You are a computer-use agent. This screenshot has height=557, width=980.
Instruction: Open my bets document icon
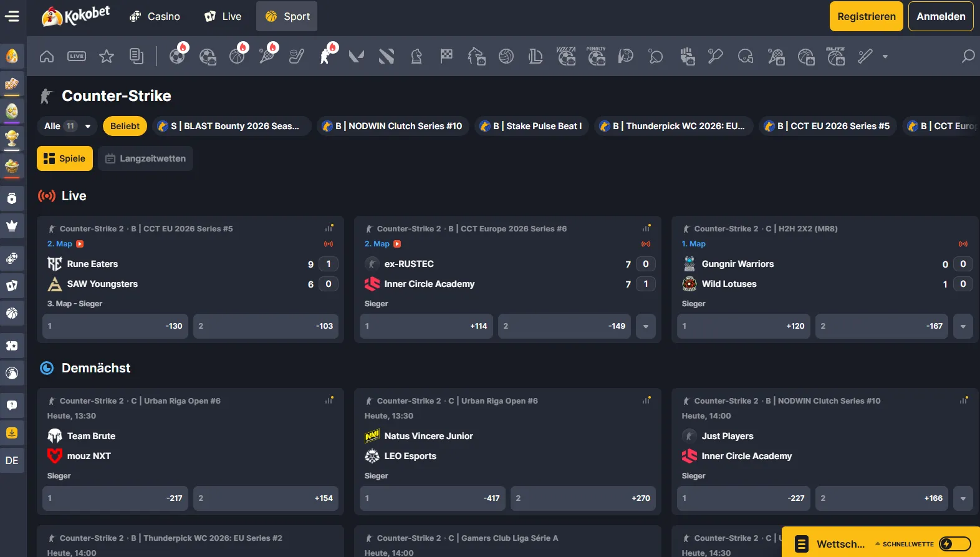pos(137,56)
